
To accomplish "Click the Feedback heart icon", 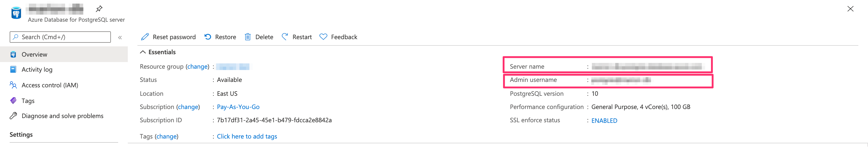I will [x=323, y=37].
